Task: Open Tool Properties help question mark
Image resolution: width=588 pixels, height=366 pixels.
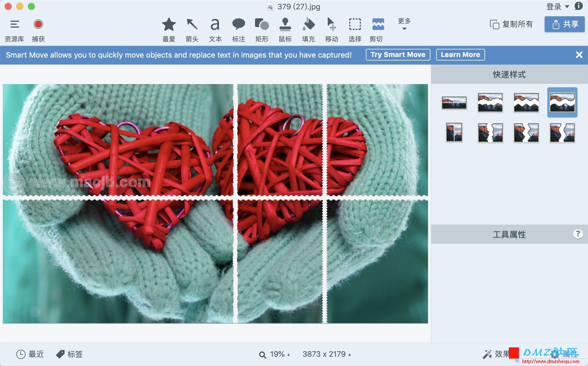Action: tap(578, 234)
